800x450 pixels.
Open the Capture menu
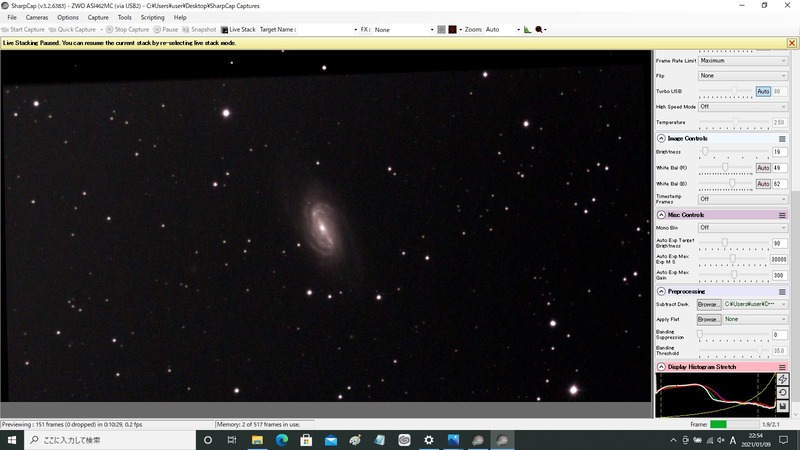coord(98,17)
